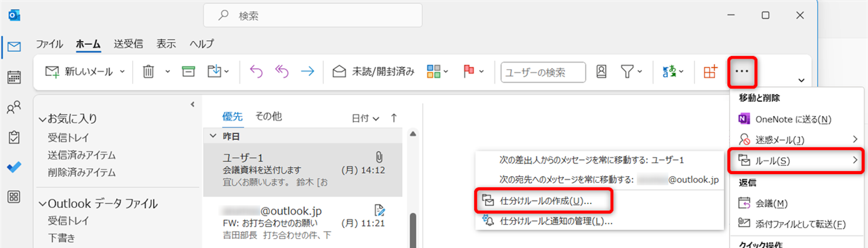Switch to the 送受信 ribbon tab
This screenshot has height=248, width=868.
[x=128, y=44]
